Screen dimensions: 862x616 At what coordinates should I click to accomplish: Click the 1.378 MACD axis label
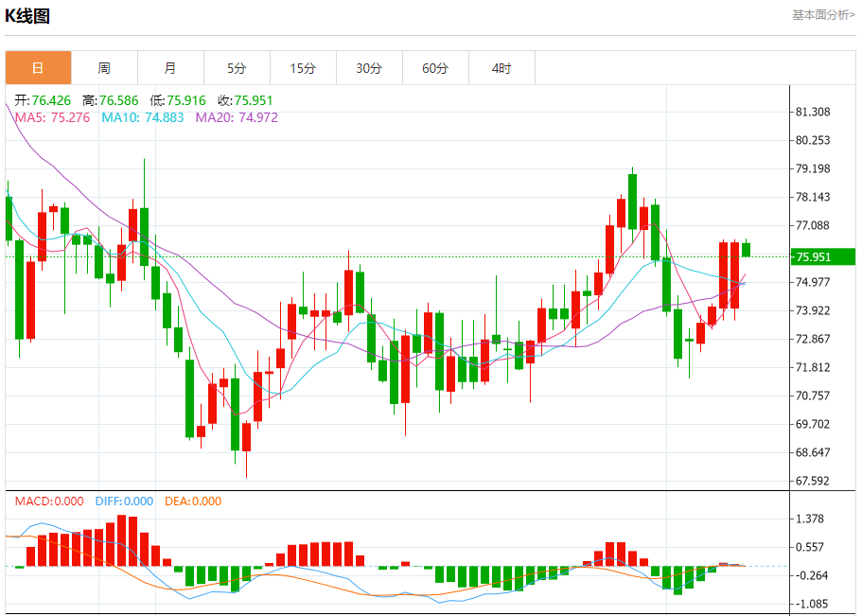pyautogui.click(x=810, y=519)
